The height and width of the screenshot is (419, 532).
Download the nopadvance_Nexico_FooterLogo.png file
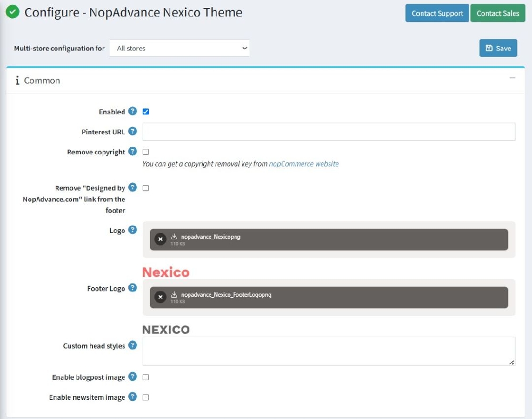(174, 294)
